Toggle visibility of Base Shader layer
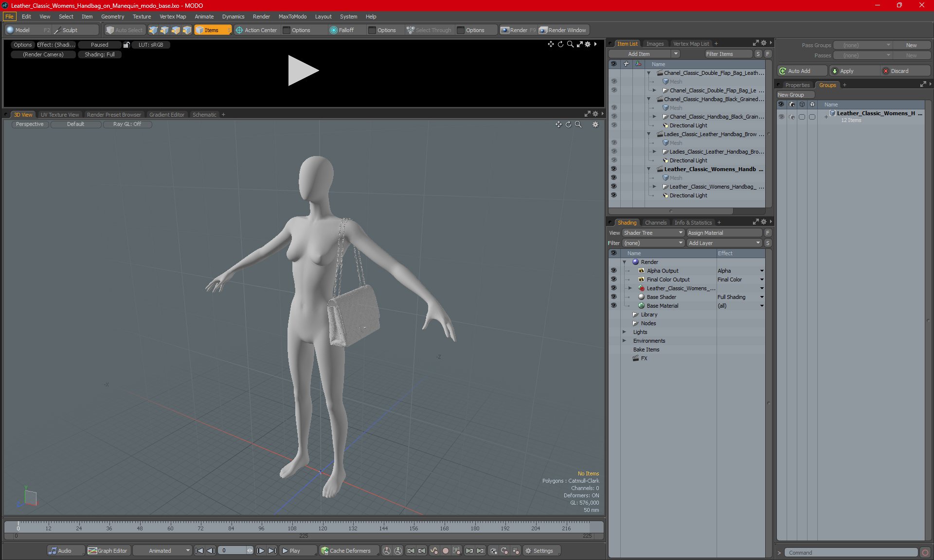934x560 pixels. coord(613,297)
